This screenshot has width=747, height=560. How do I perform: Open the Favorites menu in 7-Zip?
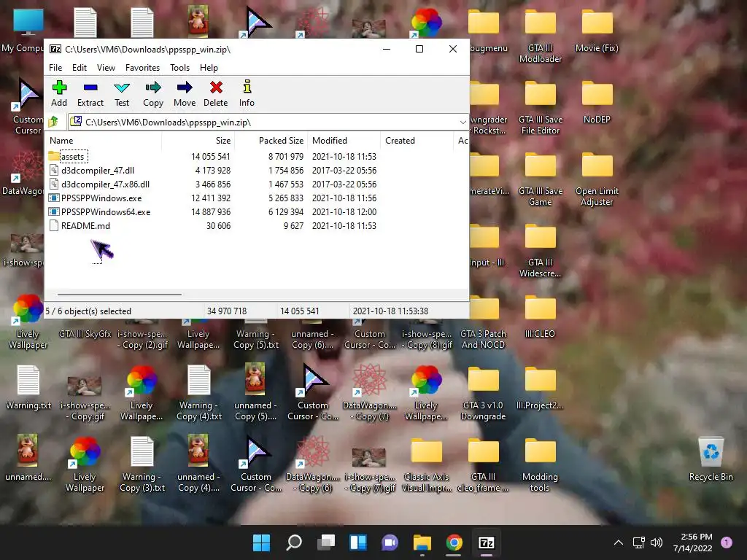pyautogui.click(x=142, y=68)
